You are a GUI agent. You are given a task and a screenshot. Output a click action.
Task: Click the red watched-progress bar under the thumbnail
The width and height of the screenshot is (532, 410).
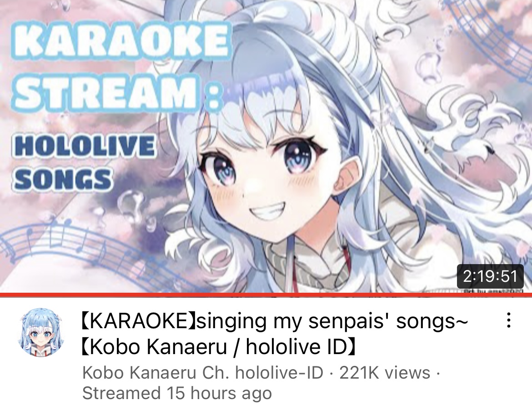(266, 295)
